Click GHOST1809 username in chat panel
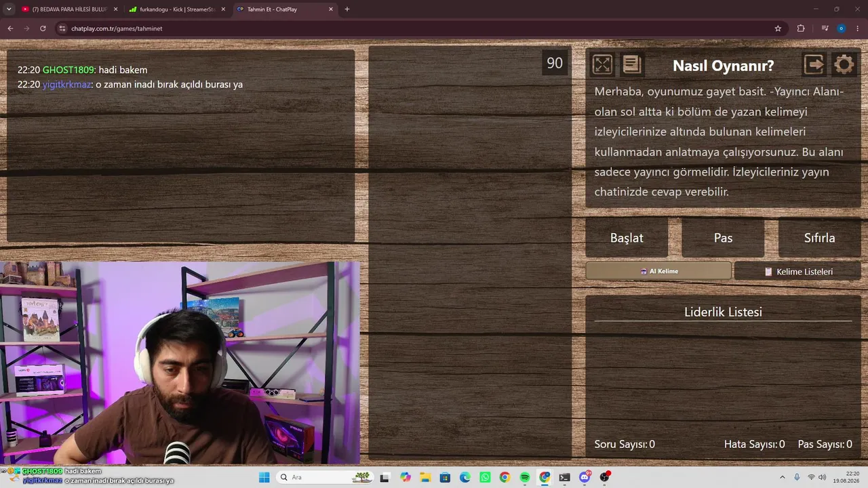Image resolution: width=868 pixels, height=488 pixels. click(x=68, y=70)
